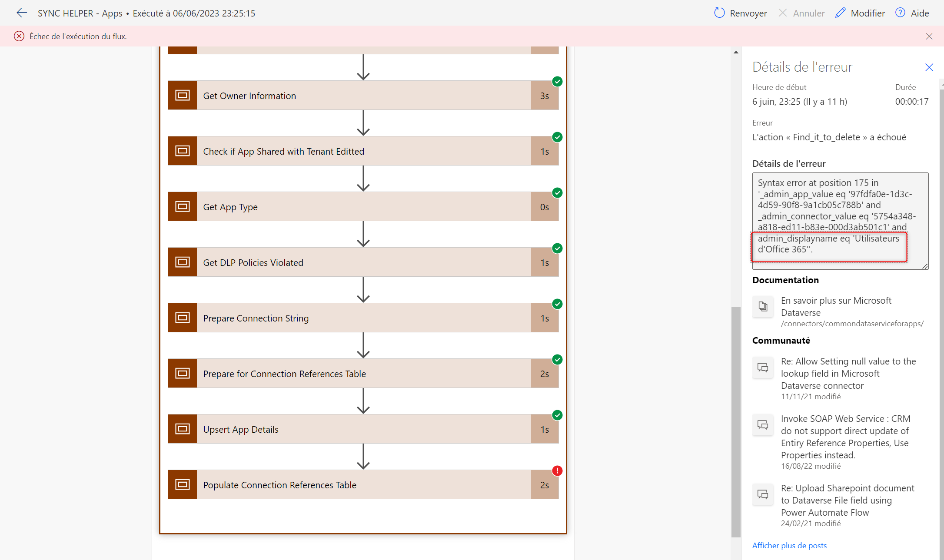Click the back arrow to leave run details
This screenshot has width=944, height=560.
pos(21,13)
